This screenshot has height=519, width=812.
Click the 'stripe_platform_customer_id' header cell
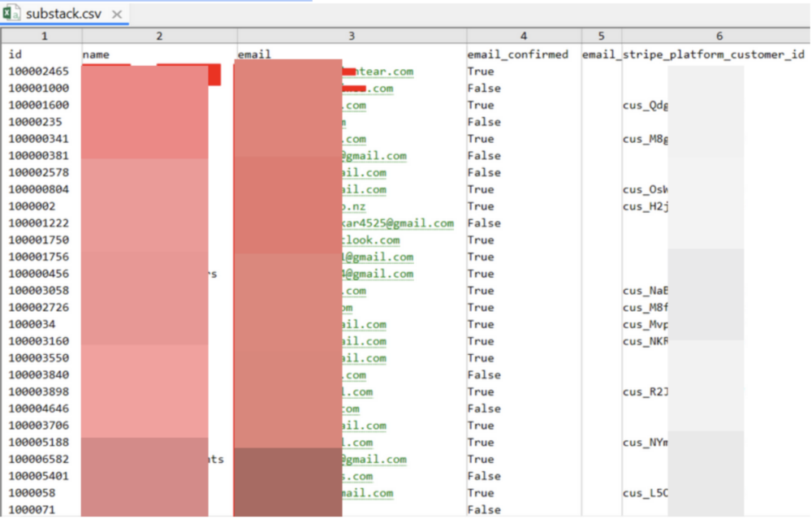714,54
